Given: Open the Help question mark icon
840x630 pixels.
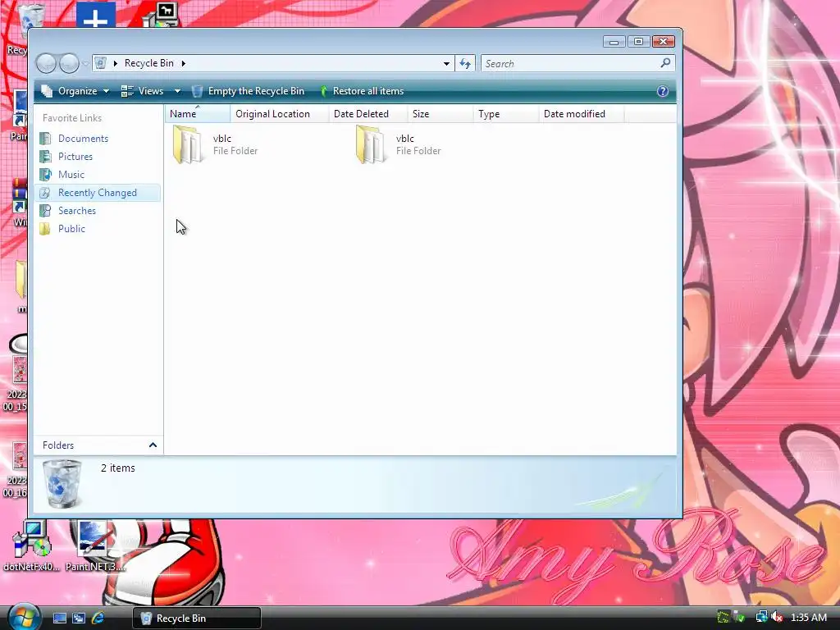Looking at the screenshot, I should [663, 91].
